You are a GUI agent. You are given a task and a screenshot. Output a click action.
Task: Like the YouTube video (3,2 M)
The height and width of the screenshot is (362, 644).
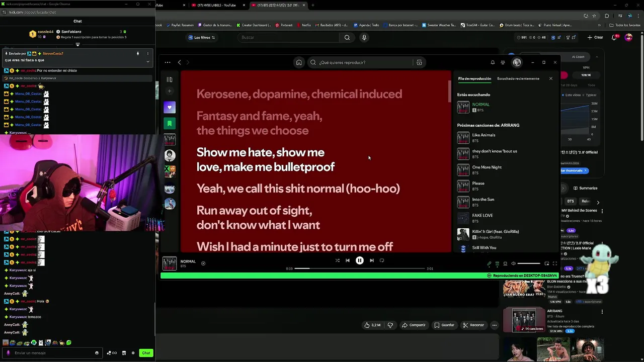tap(372, 325)
